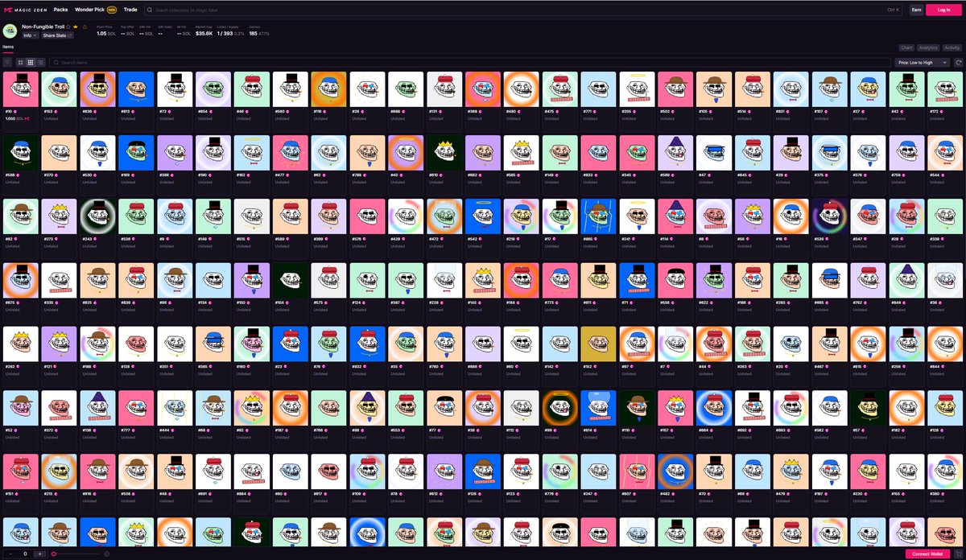Switch to the Activity tab
Screen dimensions: 966x560
point(952,47)
